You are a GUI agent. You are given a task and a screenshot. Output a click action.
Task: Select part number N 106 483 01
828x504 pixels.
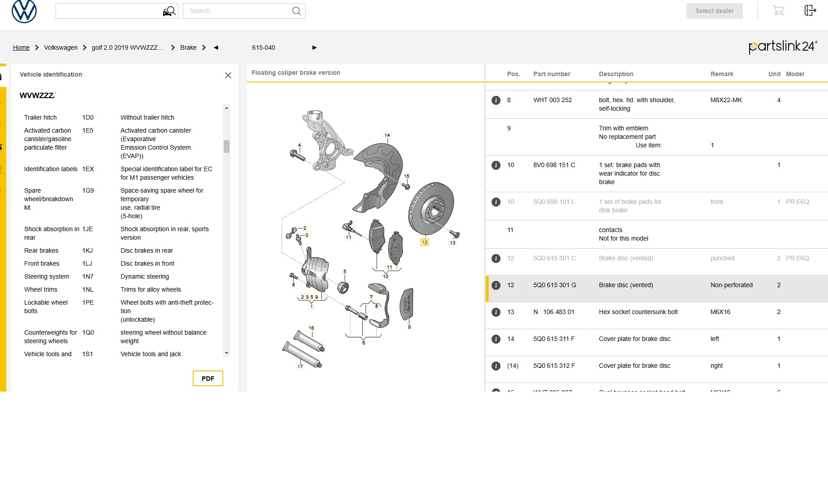point(554,312)
